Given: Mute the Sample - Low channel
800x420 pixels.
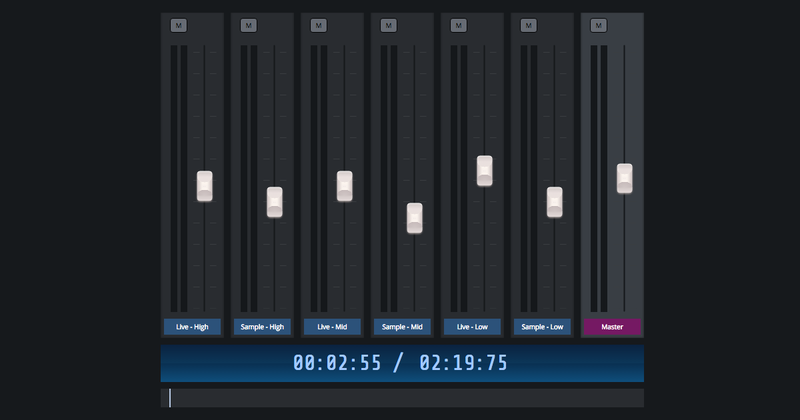Looking at the screenshot, I should 528,25.
